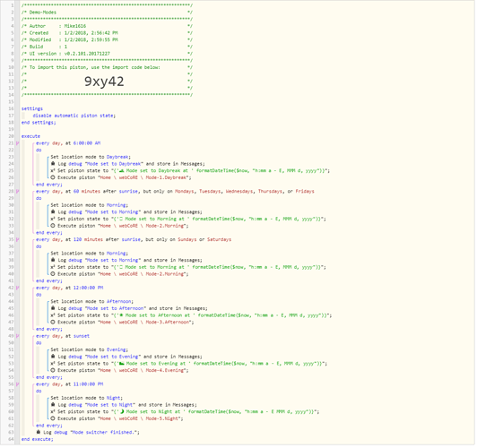Click 'Set location mode to Morning;' on line 30
Viewport: 477px width, 448px height.
point(90,206)
